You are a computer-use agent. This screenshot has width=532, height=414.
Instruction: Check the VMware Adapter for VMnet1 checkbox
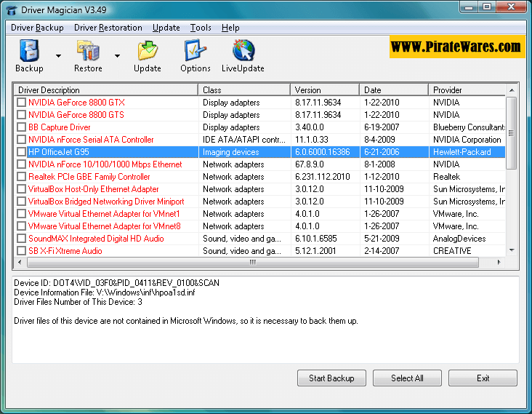(21, 214)
